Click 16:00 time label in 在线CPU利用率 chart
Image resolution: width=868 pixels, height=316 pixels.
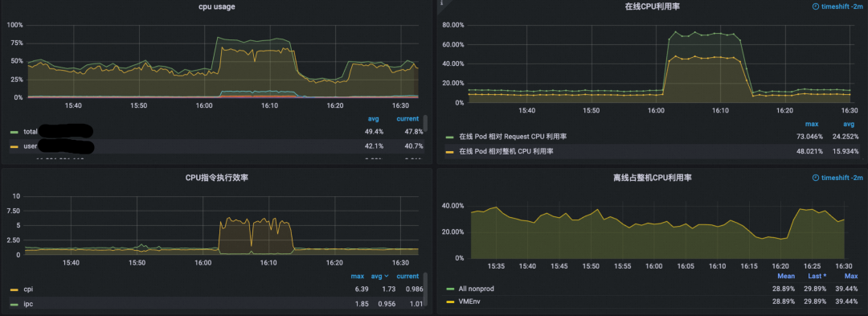(x=656, y=111)
